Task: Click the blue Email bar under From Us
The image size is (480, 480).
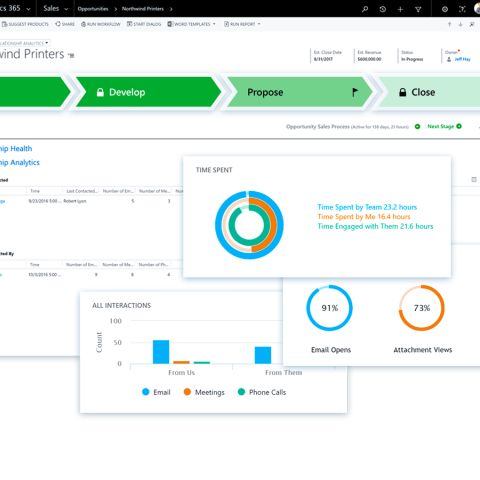Action: tap(161, 352)
